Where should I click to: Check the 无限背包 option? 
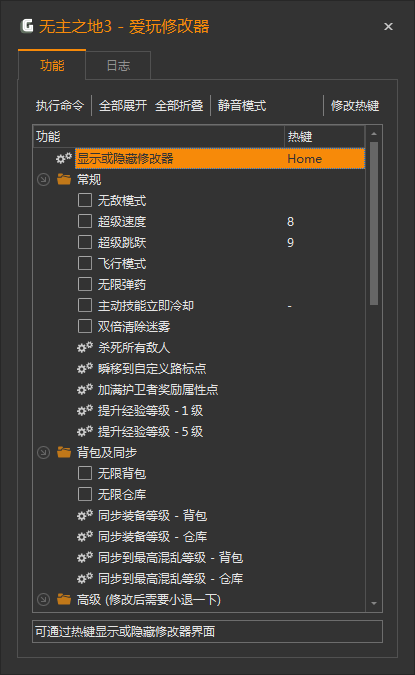tap(85, 474)
